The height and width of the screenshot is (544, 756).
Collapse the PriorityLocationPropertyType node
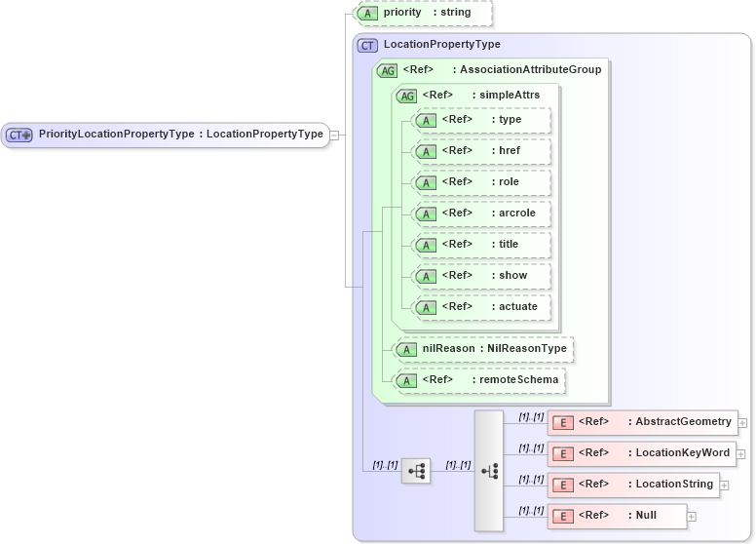point(334,136)
